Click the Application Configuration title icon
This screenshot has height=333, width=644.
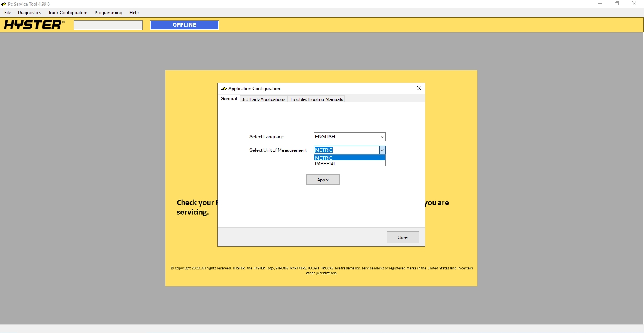click(x=224, y=88)
